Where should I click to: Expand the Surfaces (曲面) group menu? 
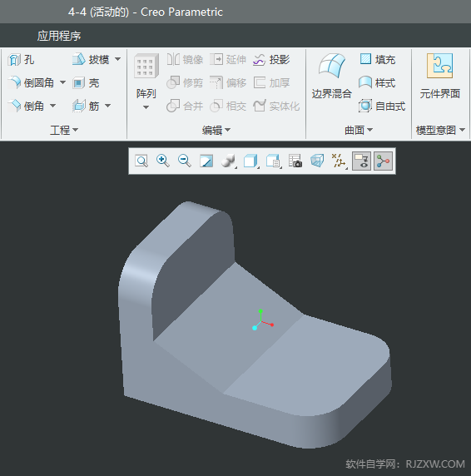359,130
